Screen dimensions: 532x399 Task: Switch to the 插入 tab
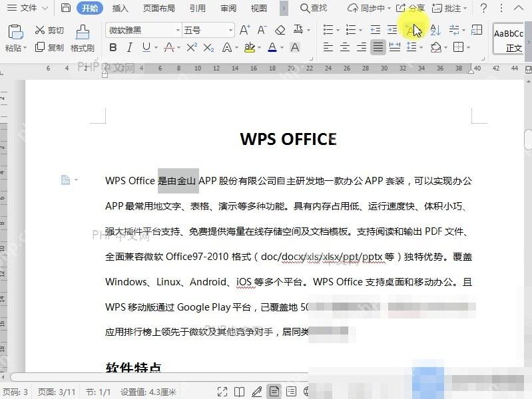120,8
